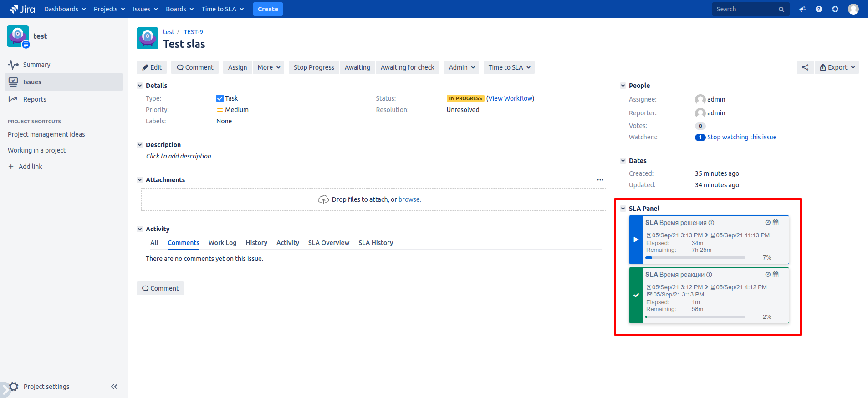Click the Create button
This screenshot has width=868, height=398.
(x=268, y=9)
